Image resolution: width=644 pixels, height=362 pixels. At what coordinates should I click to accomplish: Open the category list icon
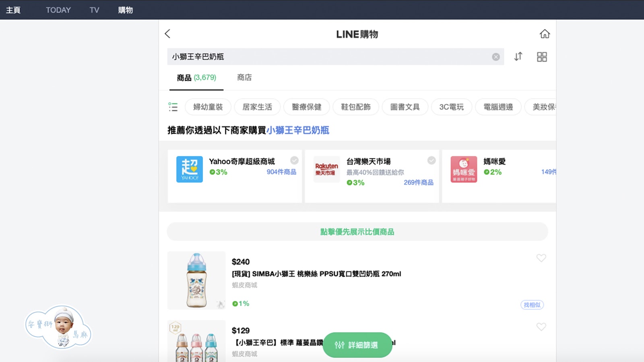click(x=173, y=107)
